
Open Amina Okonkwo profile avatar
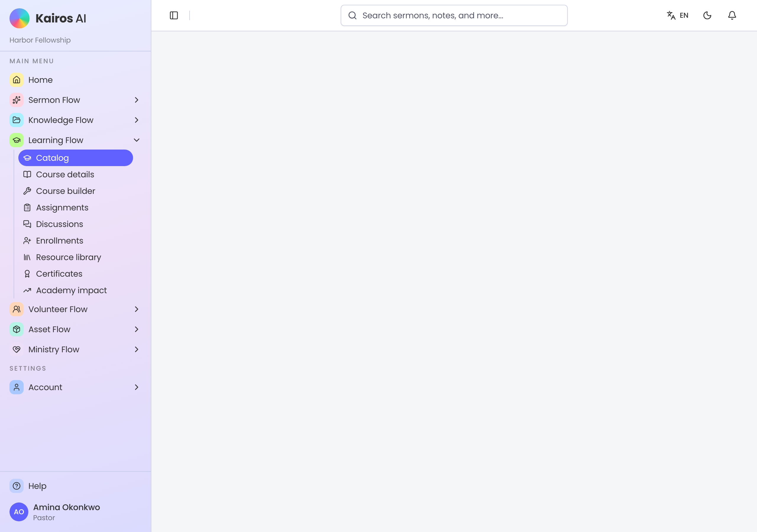[19, 512]
